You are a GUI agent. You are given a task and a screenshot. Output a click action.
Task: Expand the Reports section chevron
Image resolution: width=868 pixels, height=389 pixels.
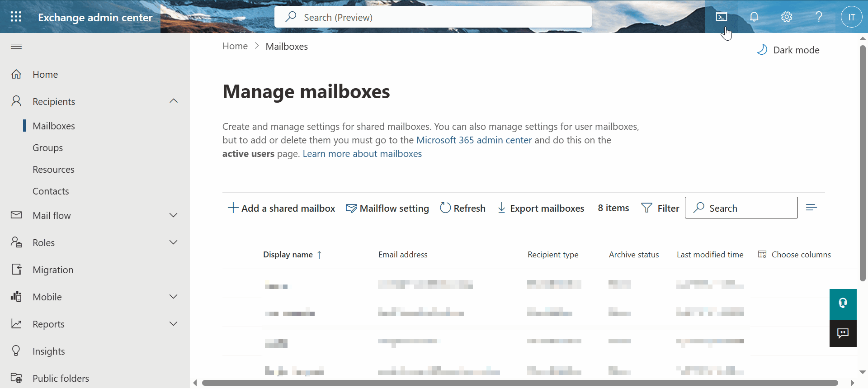pyautogui.click(x=174, y=323)
